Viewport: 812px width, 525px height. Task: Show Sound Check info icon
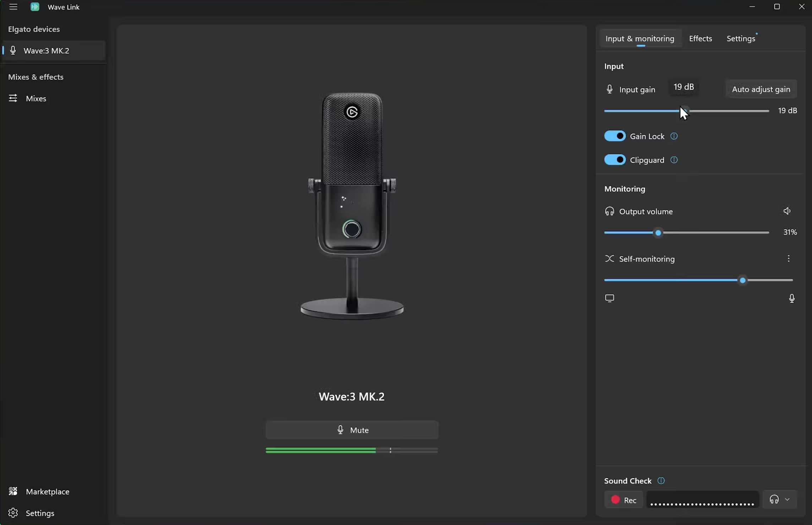(x=661, y=481)
